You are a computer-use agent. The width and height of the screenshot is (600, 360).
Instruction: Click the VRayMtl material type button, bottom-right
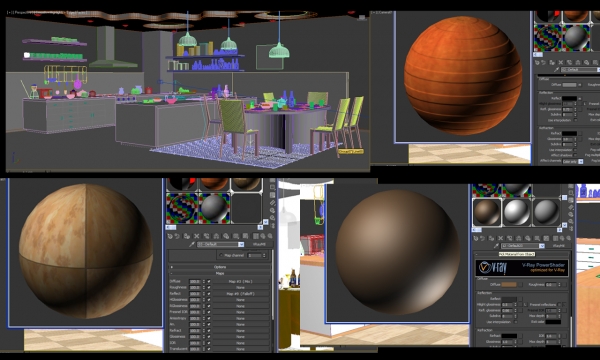tap(558, 246)
